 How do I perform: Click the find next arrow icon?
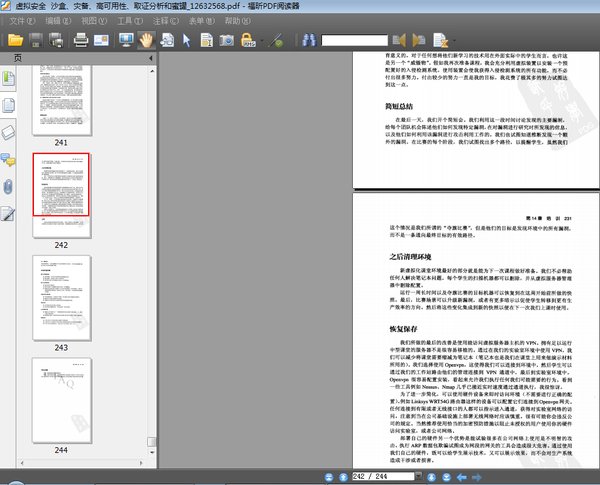(x=419, y=40)
